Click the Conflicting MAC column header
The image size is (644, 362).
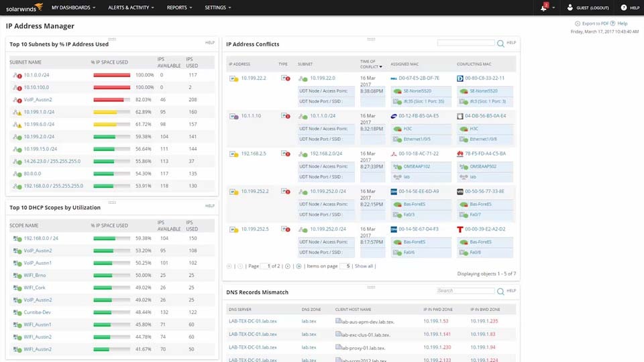pos(474,64)
